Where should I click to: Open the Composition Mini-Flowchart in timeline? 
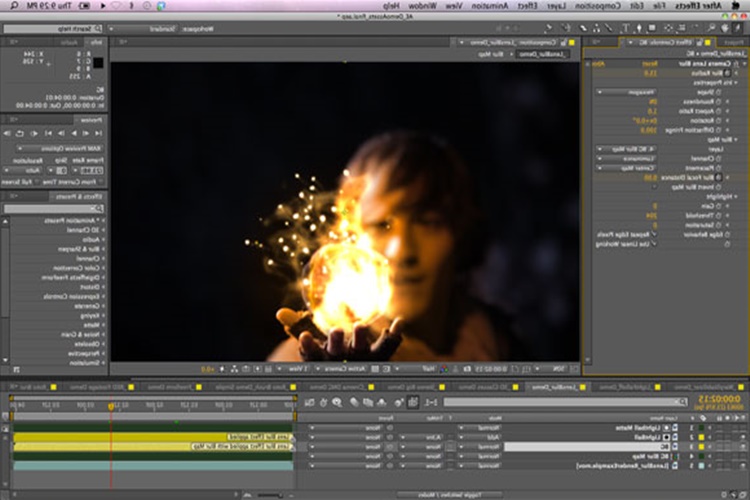[x=431, y=402]
